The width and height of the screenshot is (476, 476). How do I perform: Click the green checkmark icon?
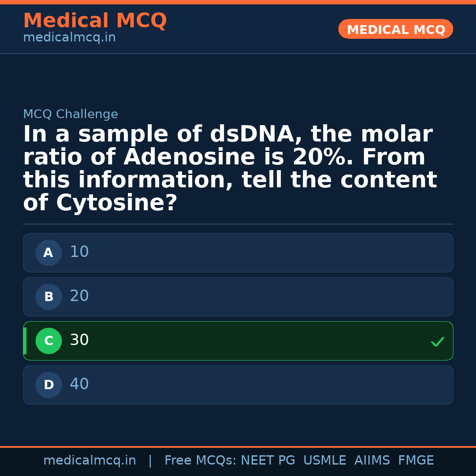point(437,342)
